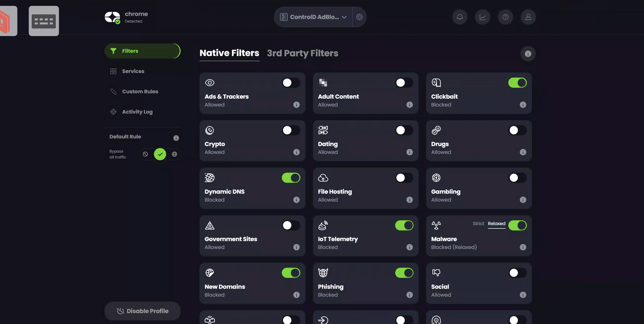Show info for Clickbait filter

coord(523,105)
